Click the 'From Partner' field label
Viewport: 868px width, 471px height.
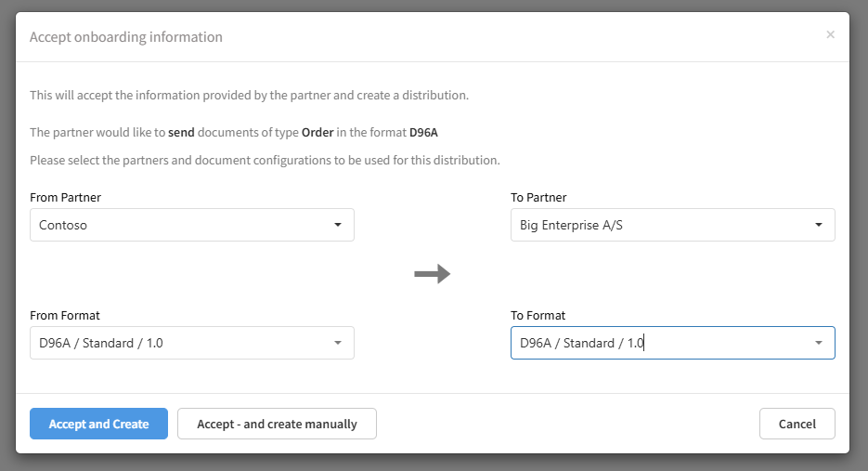pyautogui.click(x=66, y=197)
